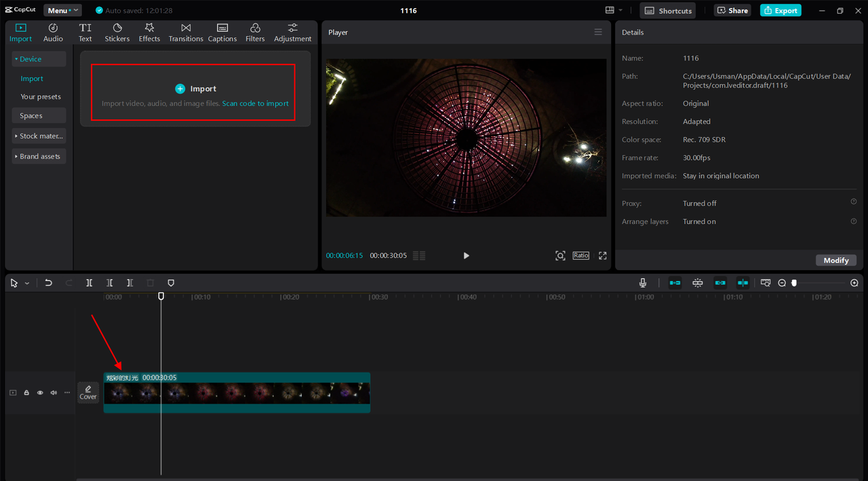
Task: Open the layout selector dropdown in title bar
Action: pyautogui.click(x=614, y=10)
